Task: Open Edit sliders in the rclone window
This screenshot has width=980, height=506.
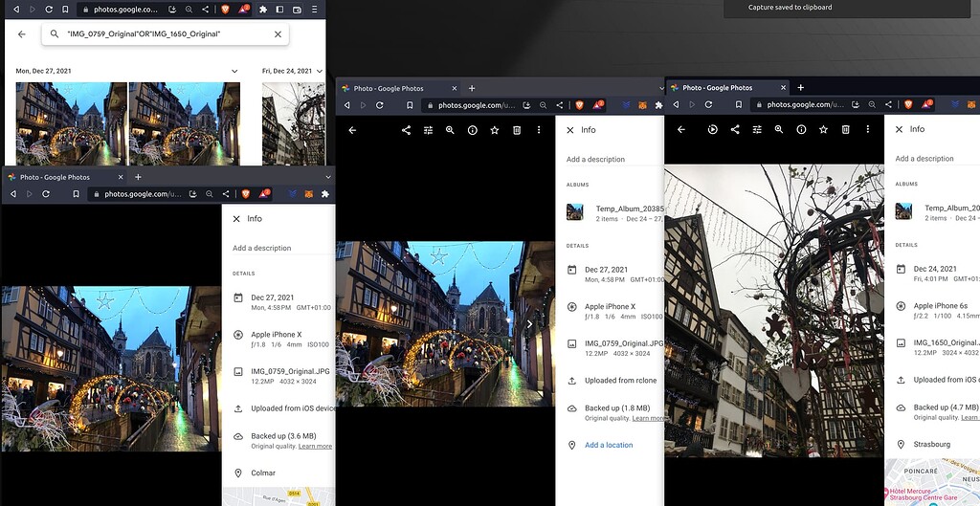Action: 428,130
